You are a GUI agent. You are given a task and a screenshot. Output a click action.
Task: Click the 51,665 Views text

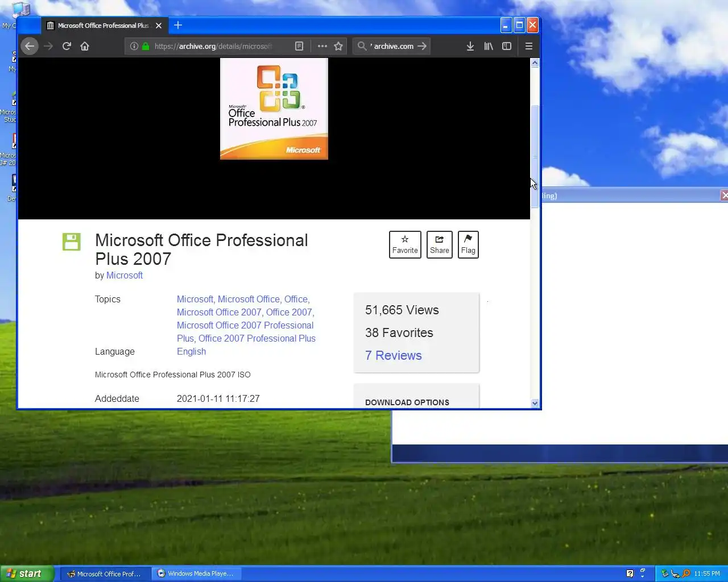(402, 310)
